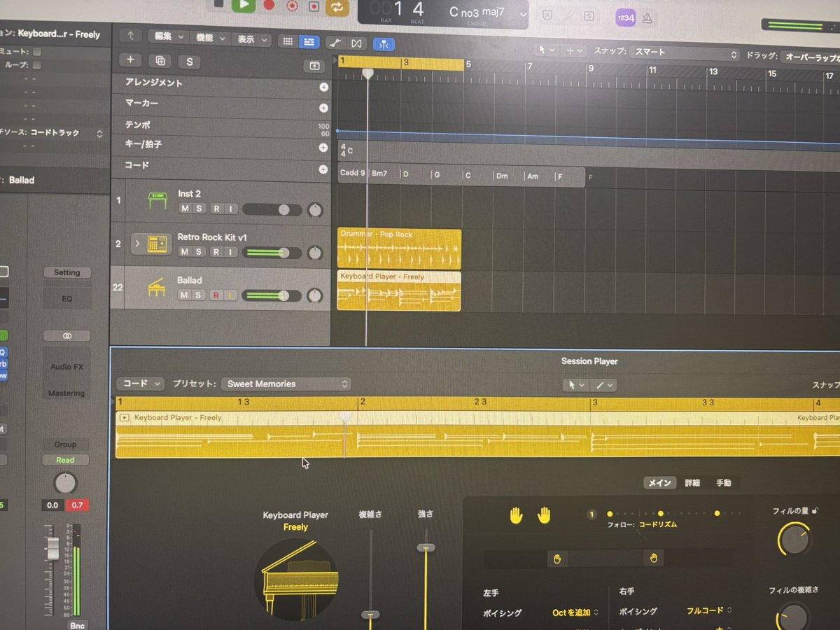
Task: Toggle record-enable on the Ballad track
Action: click(216, 295)
